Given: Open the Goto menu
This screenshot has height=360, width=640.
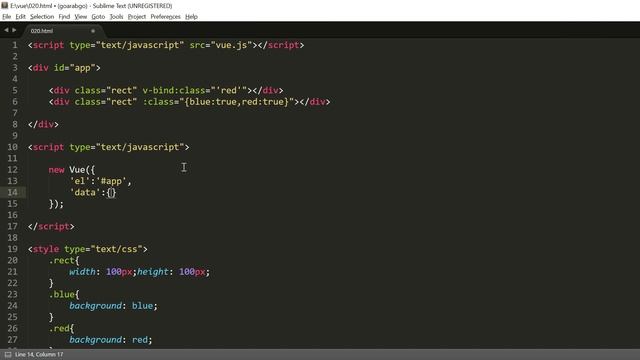Looking at the screenshot, I should (x=98, y=17).
